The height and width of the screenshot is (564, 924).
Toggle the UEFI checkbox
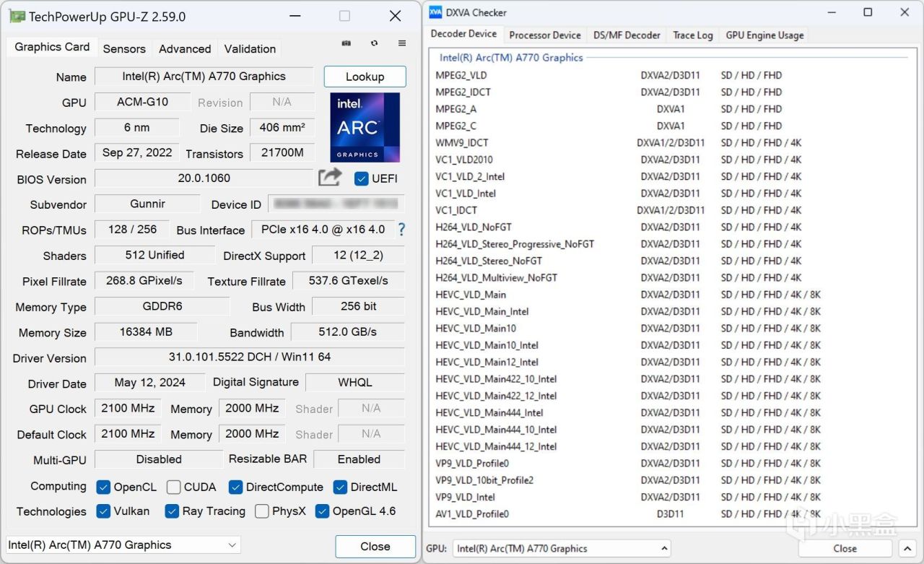pos(362,178)
